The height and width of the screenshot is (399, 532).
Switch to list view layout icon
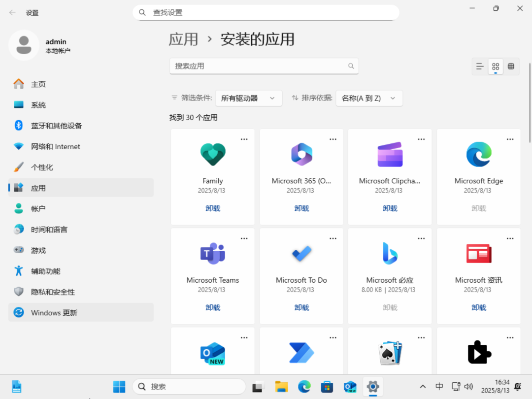480,66
